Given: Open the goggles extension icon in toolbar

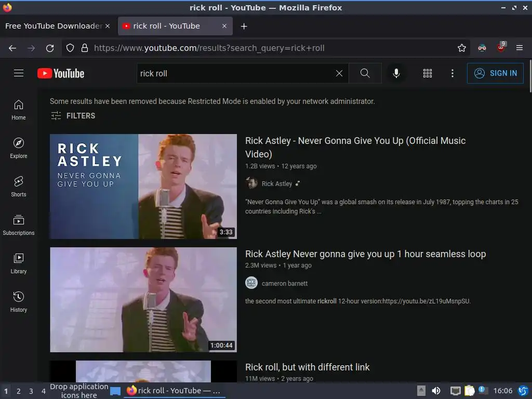Looking at the screenshot, I should [482, 48].
